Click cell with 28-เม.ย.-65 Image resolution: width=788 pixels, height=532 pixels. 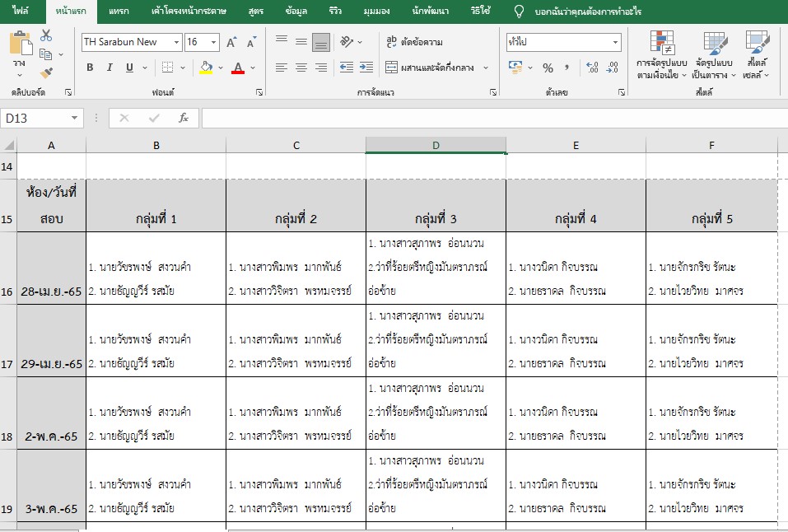point(51,268)
